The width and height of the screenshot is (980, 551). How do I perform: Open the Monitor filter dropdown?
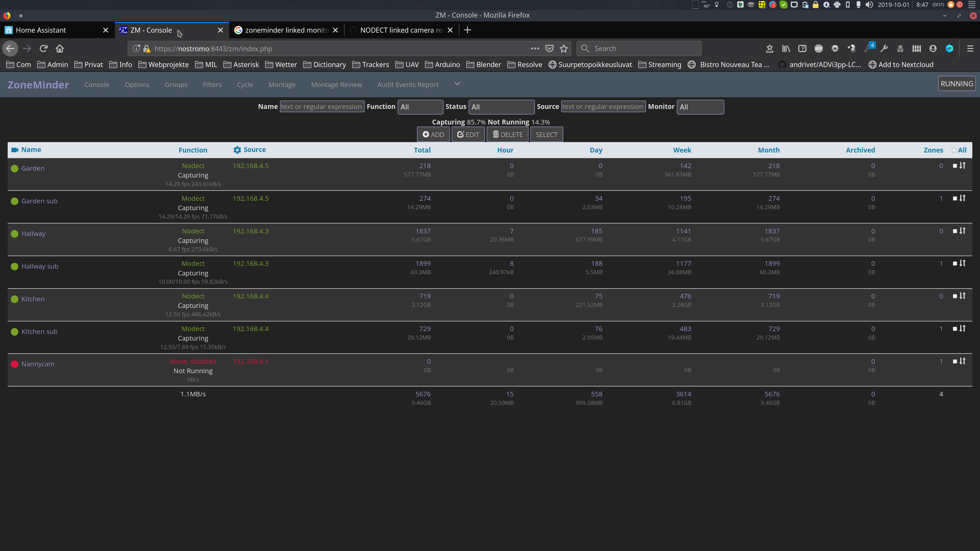(x=700, y=107)
